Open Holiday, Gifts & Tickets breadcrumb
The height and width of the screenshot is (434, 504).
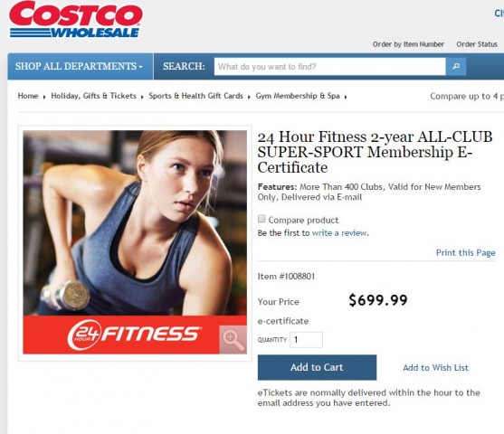tap(93, 96)
